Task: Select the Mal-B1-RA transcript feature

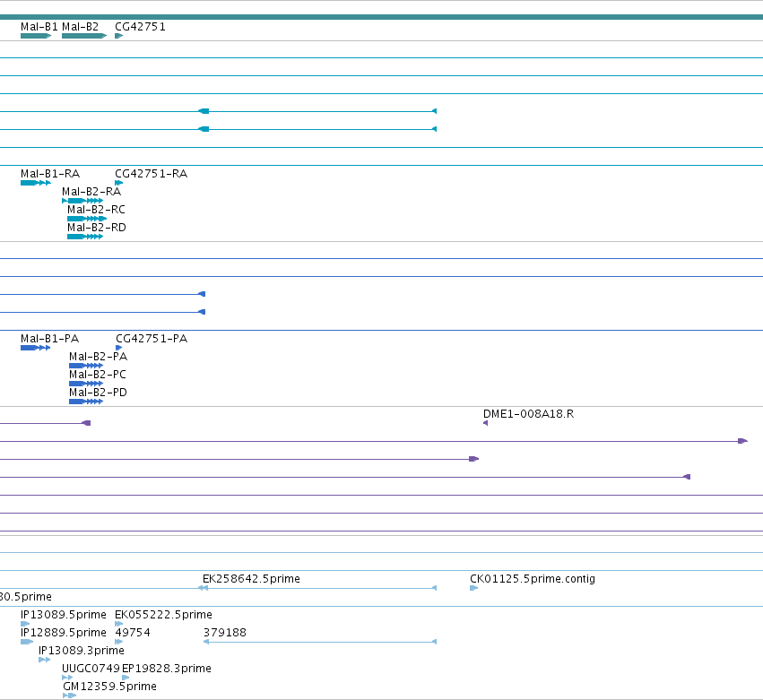Action: [x=36, y=183]
